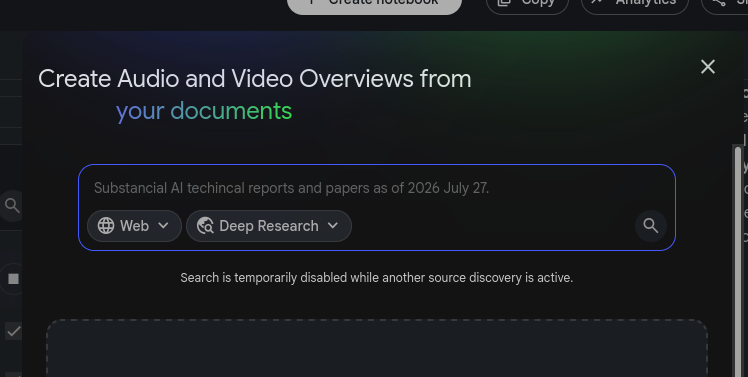Click the left sidebar search icon
748x377 pixels.
pos(11,206)
